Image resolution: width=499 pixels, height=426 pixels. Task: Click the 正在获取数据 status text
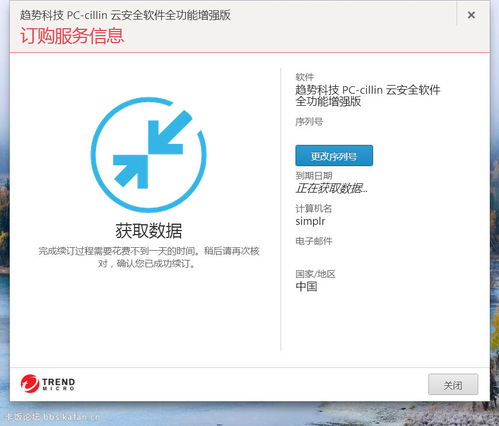331,189
